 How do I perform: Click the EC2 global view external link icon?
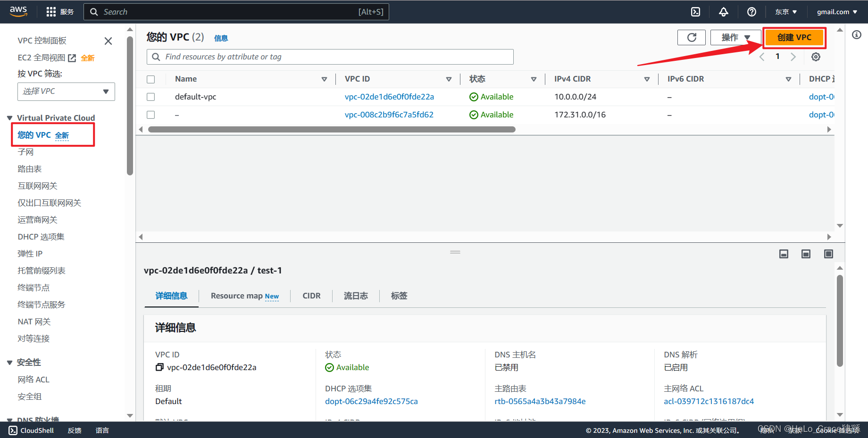coord(72,58)
